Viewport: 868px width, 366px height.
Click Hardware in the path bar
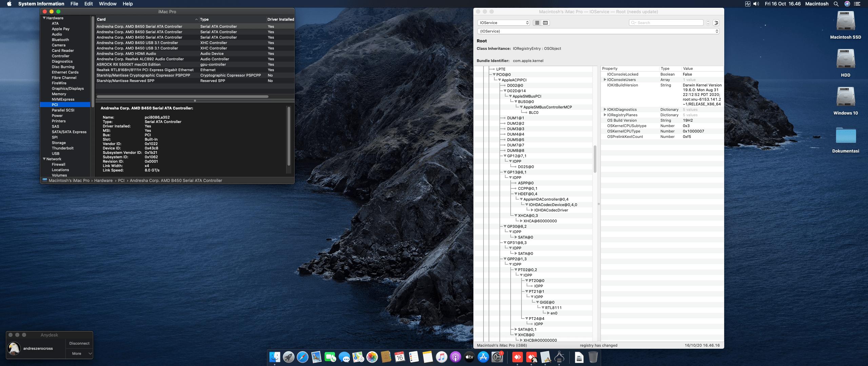pos(103,181)
